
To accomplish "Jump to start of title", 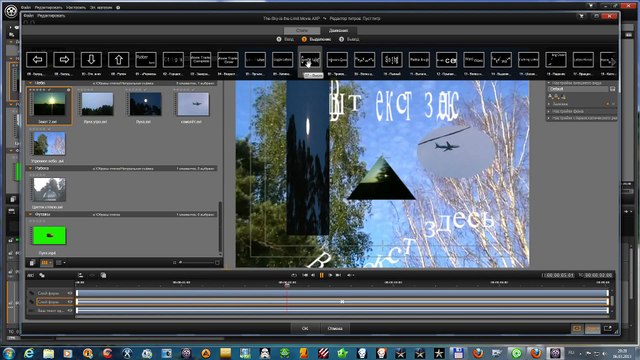I will pos(305,275).
